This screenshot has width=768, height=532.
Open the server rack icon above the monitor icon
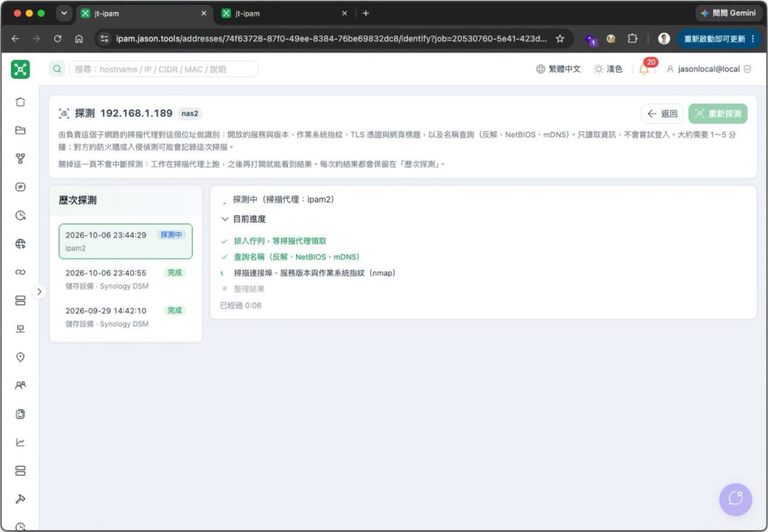tap(20, 300)
